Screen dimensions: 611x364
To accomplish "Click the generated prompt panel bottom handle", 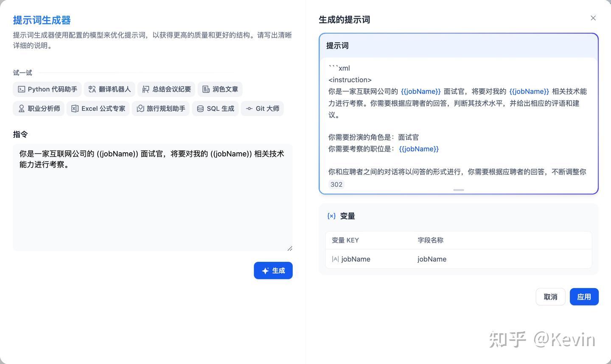I will (459, 190).
